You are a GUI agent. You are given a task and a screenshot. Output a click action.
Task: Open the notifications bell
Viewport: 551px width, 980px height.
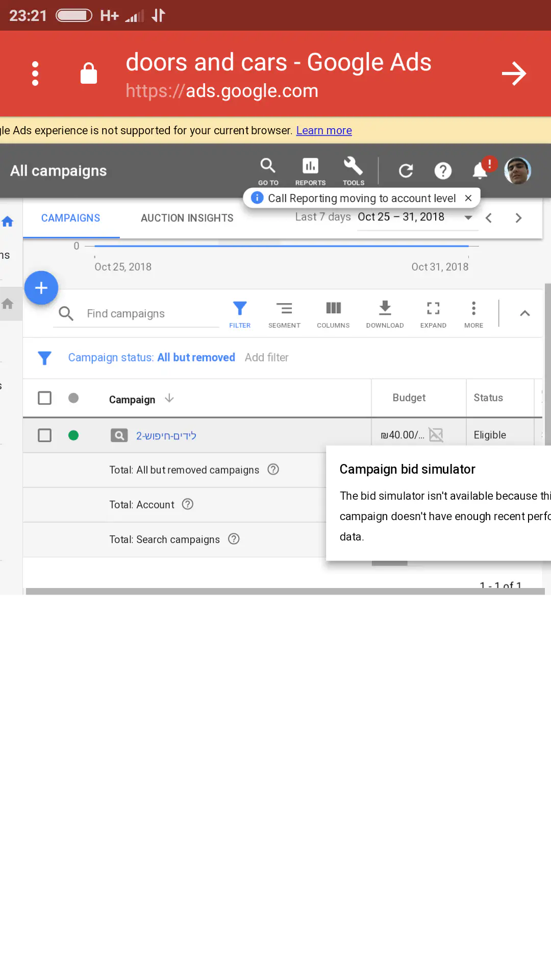coord(480,170)
